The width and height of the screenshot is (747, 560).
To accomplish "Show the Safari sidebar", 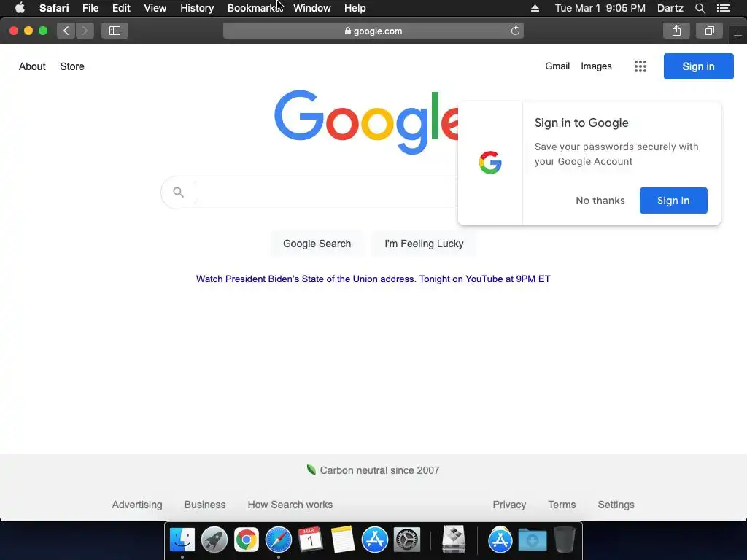I will [115, 31].
